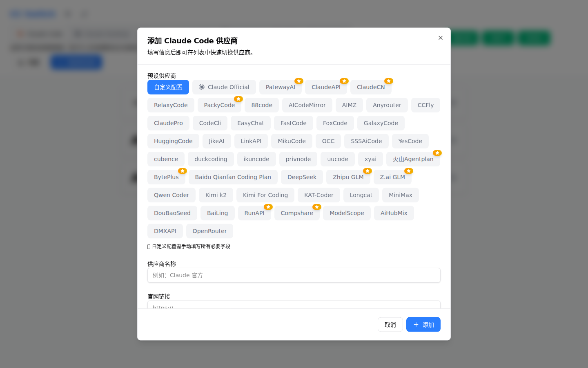
Task: Pick the PackyCode preset
Action: (220, 105)
